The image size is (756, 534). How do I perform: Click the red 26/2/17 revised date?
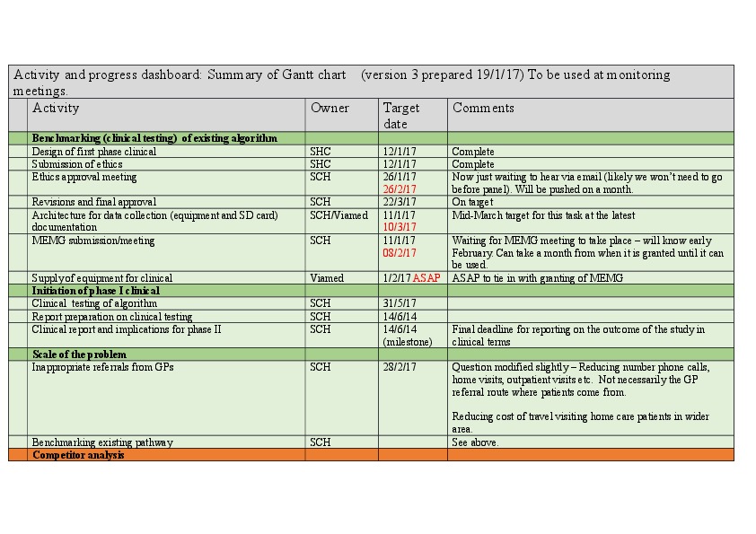(400, 189)
